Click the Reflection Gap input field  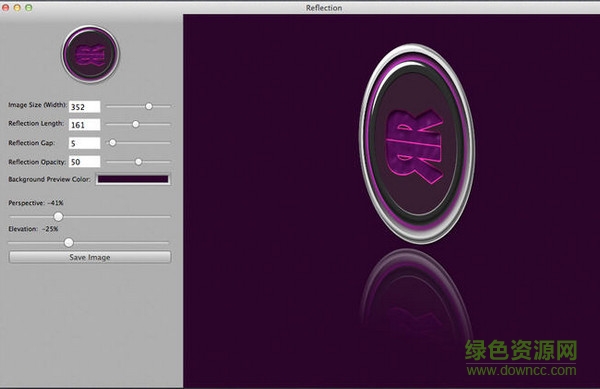85,143
